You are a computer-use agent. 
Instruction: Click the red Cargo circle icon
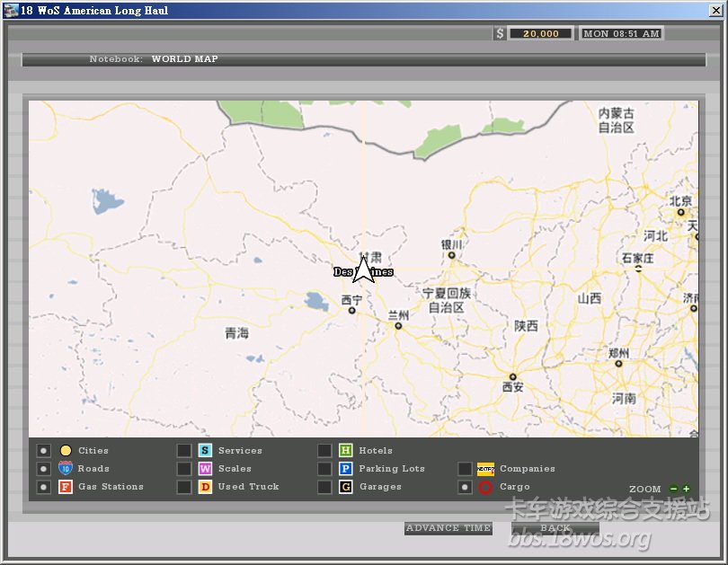pos(485,487)
